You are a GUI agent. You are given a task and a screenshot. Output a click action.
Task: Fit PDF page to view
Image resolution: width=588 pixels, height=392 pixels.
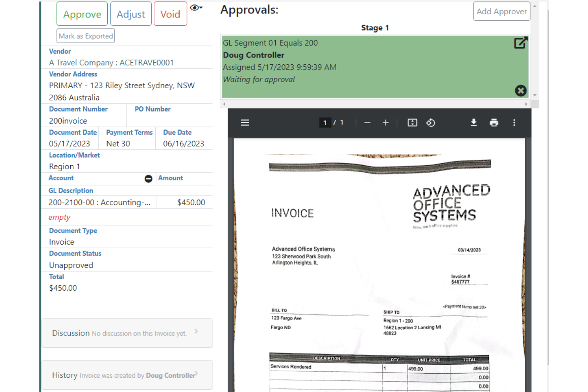412,123
